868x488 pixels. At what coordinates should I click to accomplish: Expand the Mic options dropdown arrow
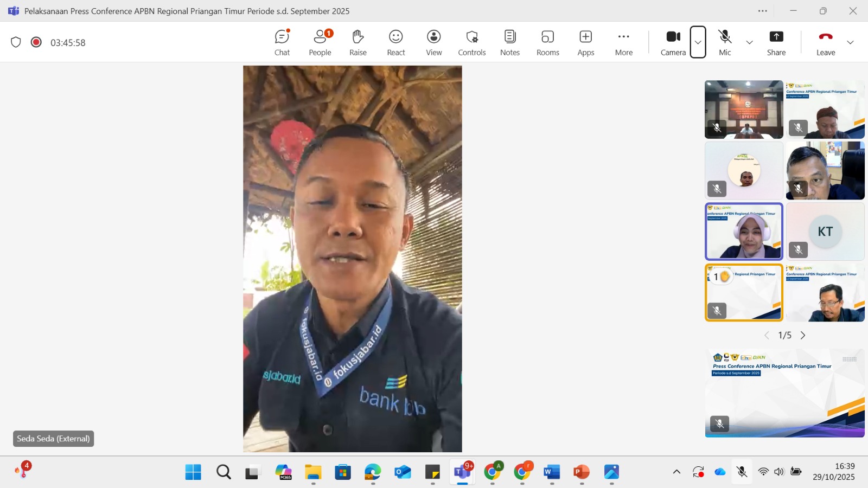click(x=749, y=42)
